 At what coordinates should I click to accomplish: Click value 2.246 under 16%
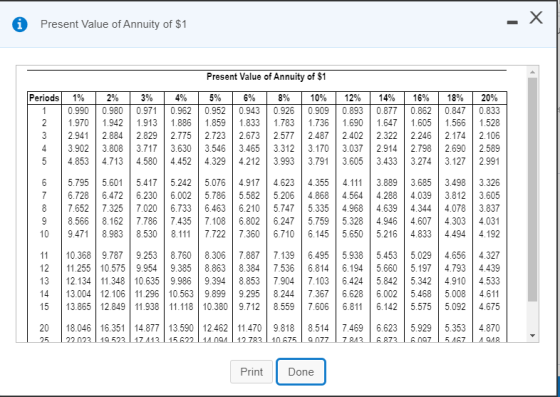click(x=421, y=136)
